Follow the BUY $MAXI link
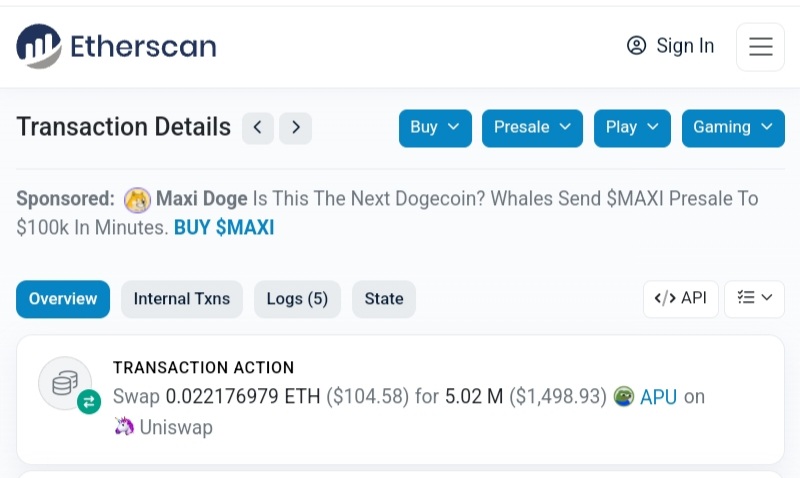 coord(224,227)
